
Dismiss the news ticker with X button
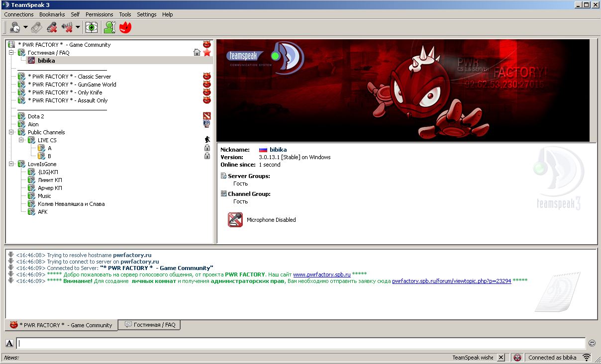click(x=501, y=358)
